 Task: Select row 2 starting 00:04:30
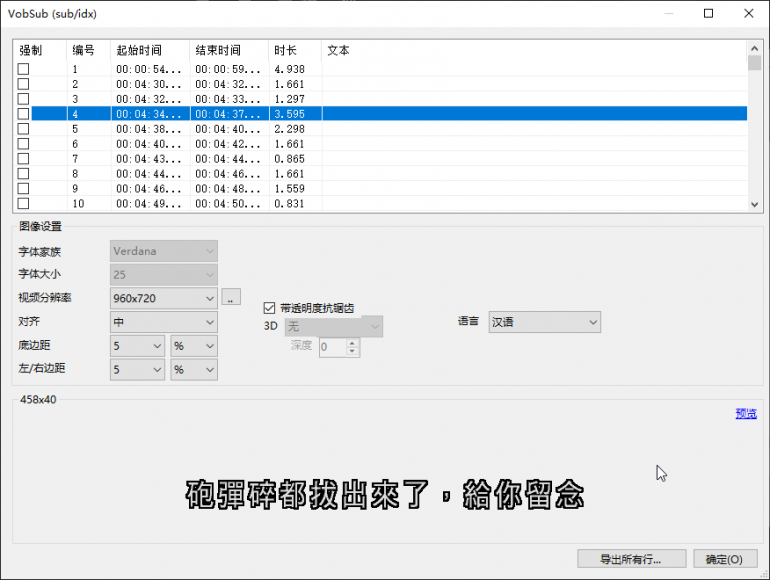(381, 84)
